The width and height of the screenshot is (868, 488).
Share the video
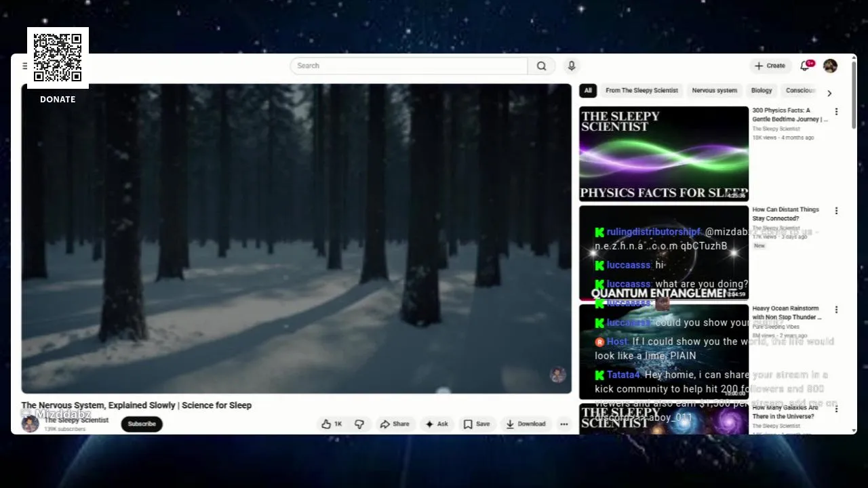point(395,424)
